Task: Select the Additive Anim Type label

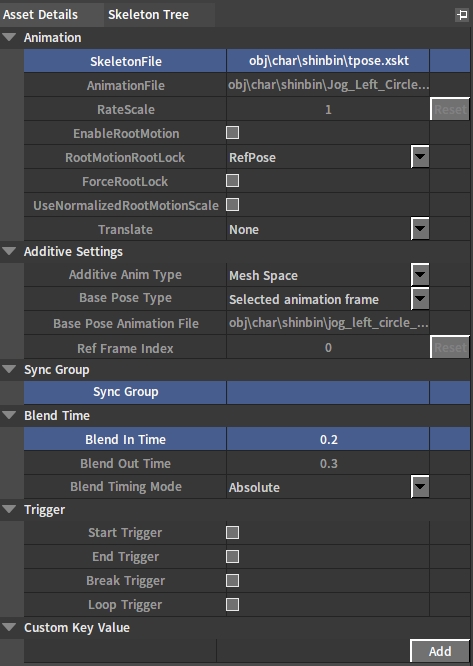Action: pos(125,275)
